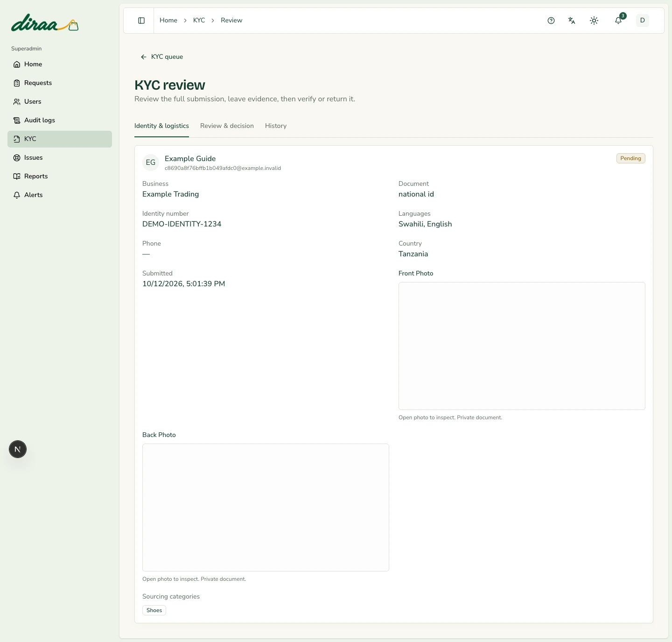Click the KYC document icon in sidebar
This screenshot has width=672, height=642.
tap(17, 139)
